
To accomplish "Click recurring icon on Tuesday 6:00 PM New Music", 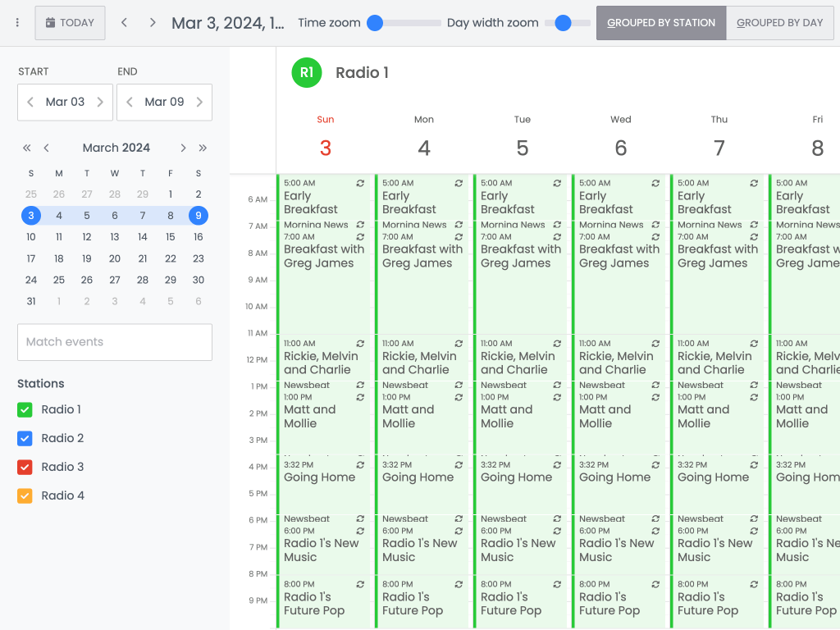I will point(557,531).
